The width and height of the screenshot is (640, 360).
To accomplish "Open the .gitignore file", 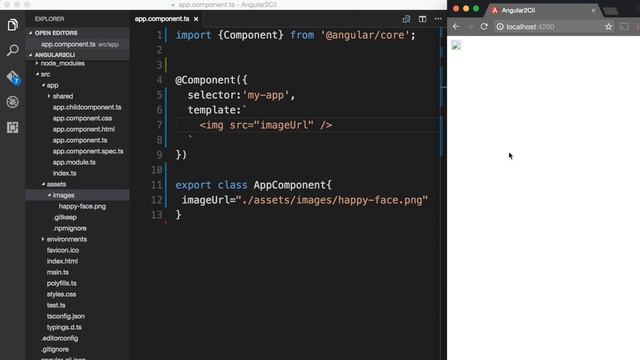I will click(55, 349).
